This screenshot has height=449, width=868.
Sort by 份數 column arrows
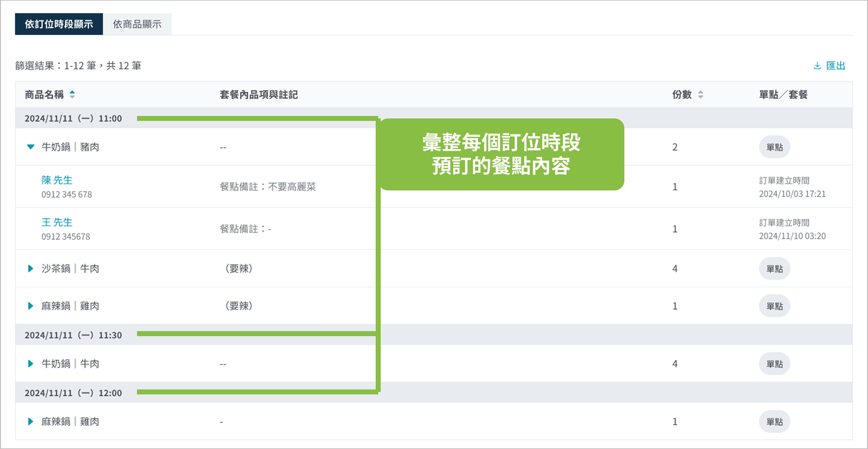coord(701,94)
